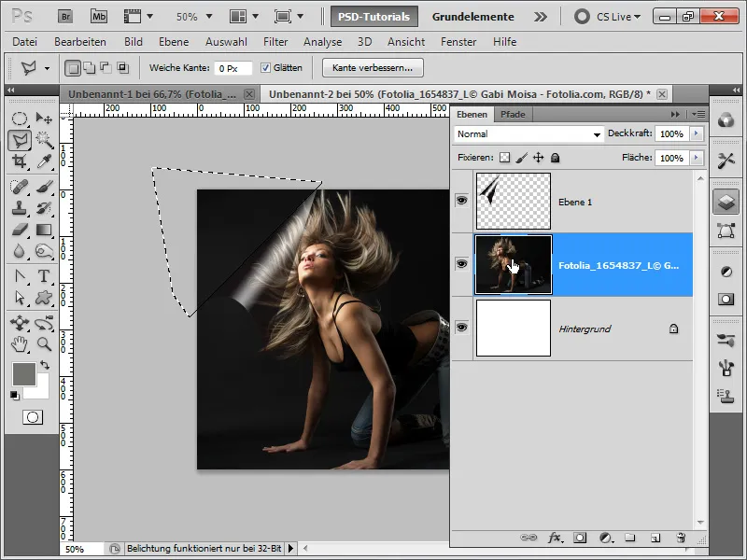Select the Pen tool

tap(19, 276)
